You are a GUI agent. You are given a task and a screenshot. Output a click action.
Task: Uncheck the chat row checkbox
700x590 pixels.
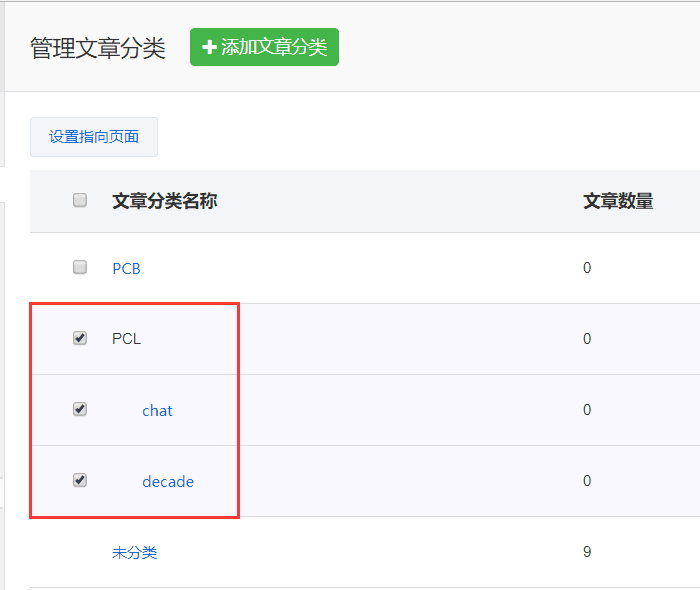pos(80,409)
